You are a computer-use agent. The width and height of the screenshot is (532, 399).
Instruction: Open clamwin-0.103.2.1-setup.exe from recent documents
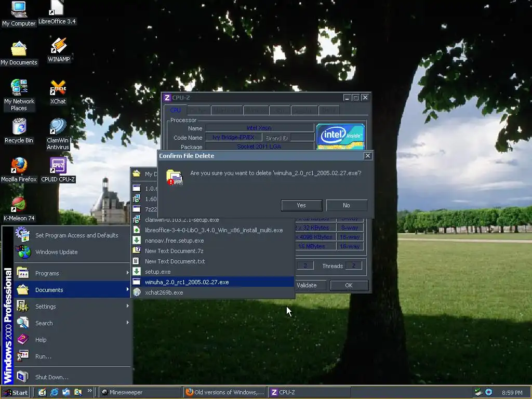pos(212,220)
